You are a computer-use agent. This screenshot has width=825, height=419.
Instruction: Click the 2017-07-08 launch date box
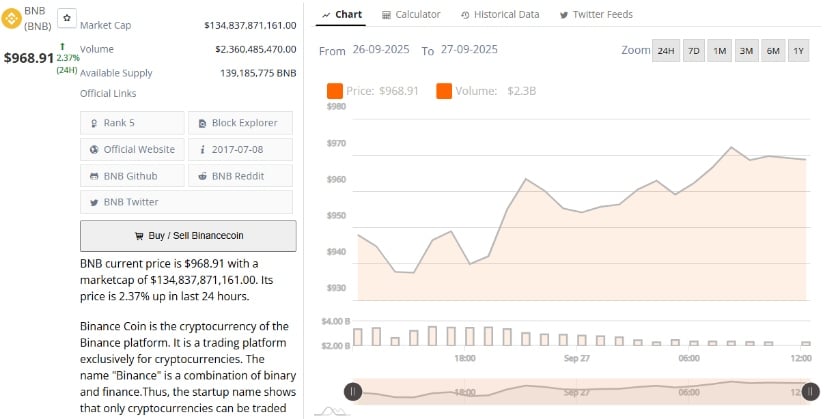click(240, 149)
